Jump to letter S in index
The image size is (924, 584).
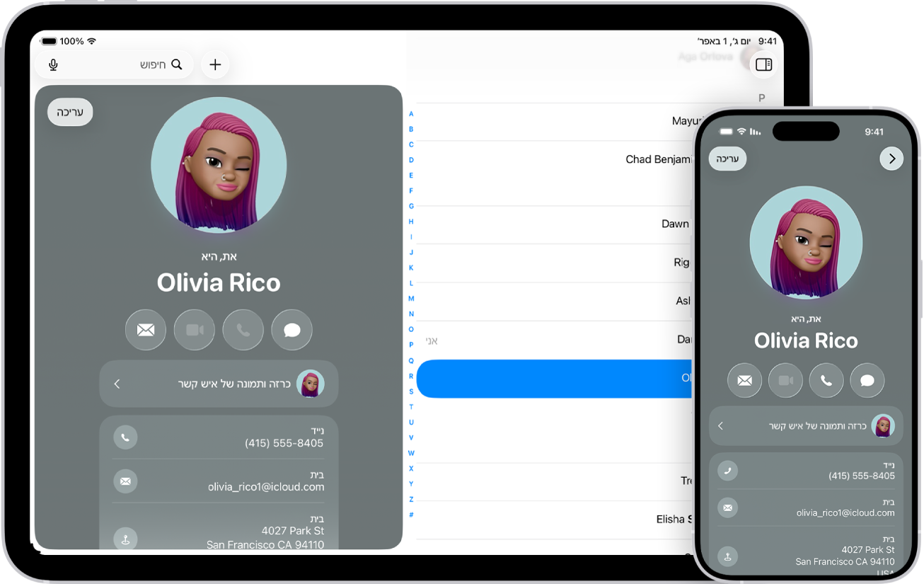(x=411, y=391)
